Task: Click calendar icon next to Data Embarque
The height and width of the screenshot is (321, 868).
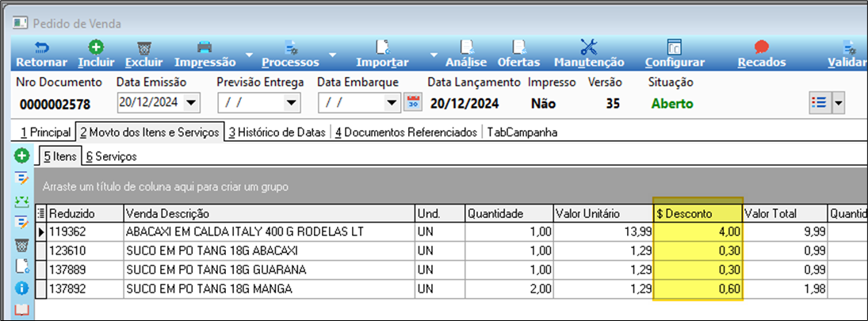Action: (x=413, y=102)
